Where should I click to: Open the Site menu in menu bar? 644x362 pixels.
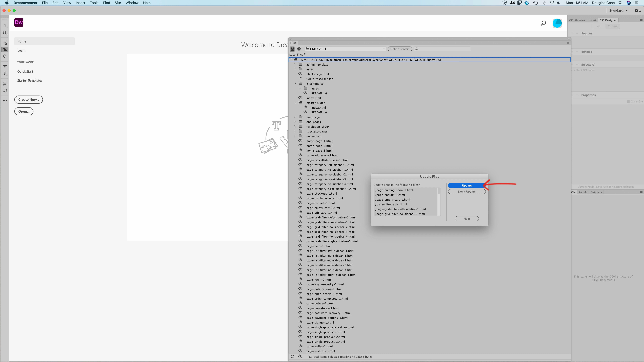(x=117, y=3)
